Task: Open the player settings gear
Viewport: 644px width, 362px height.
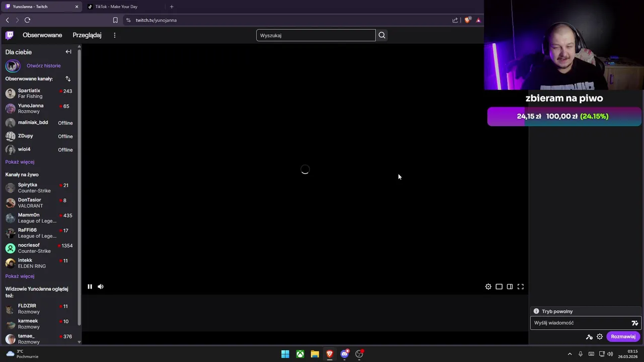Action: (x=488, y=287)
